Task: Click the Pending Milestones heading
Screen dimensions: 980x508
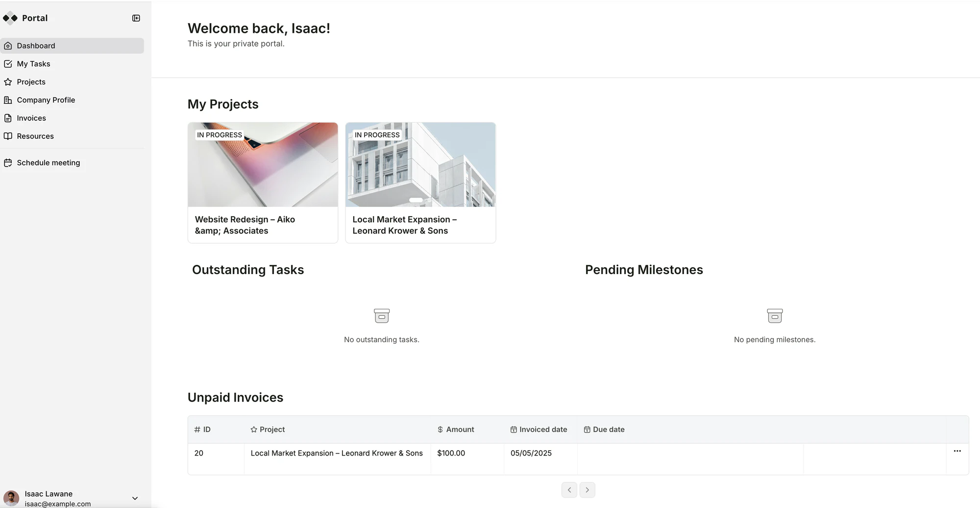Action: click(x=644, y=270)
